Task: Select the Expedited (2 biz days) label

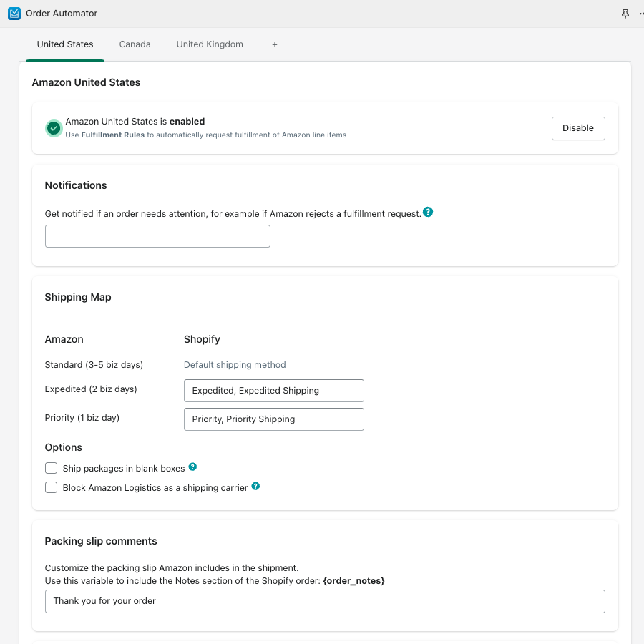Action: [x=91, y=389]
